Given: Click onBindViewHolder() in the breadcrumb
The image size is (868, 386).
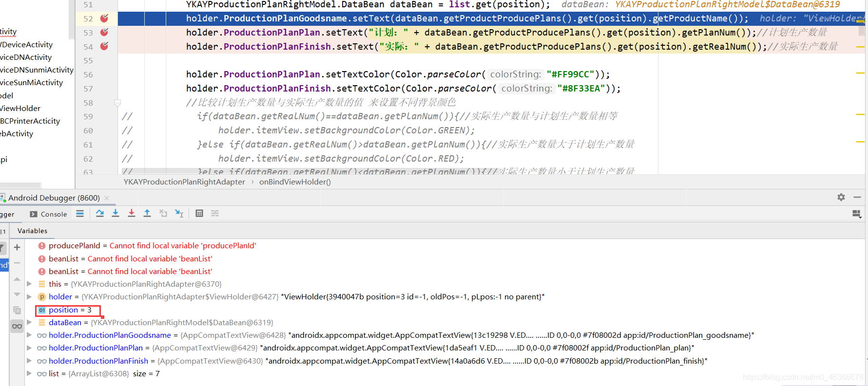Looking at the screenshot, I should click(295, 182).
